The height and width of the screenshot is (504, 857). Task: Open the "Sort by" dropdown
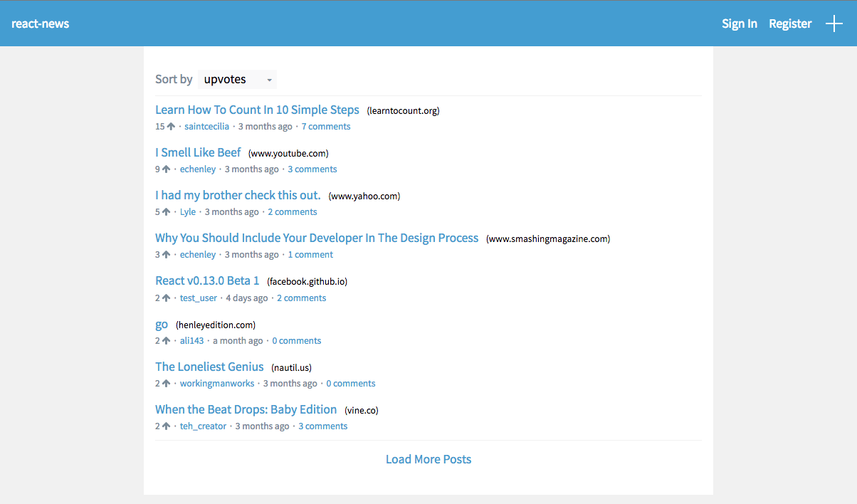pyautogui.click(x=237, y=79)
